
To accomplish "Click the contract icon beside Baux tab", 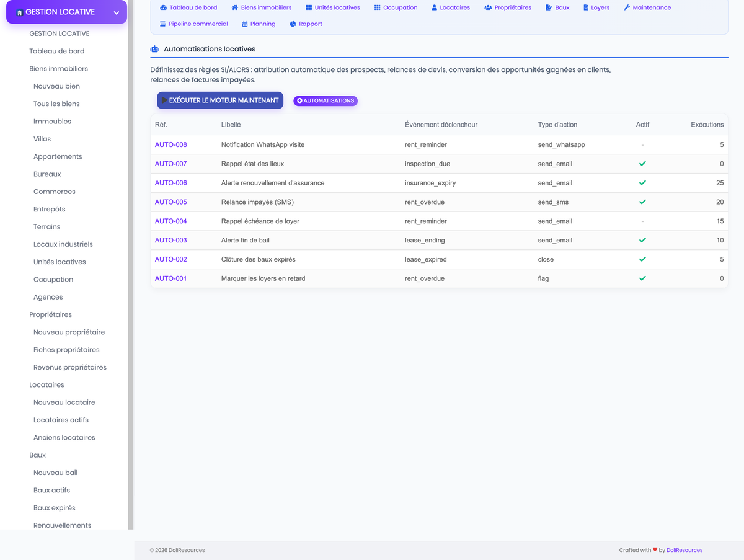I will (549, 7).
